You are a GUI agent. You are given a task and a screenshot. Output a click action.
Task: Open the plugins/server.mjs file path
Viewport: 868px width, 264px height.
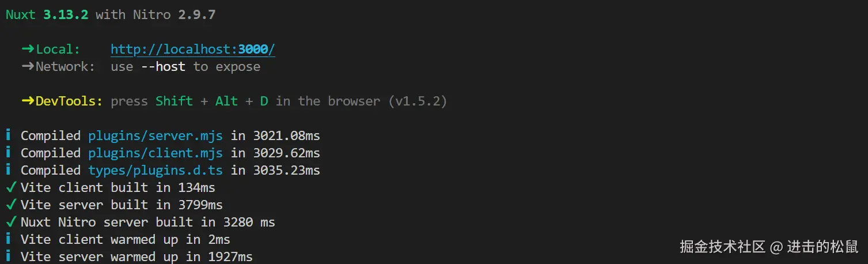coord(155,136)
